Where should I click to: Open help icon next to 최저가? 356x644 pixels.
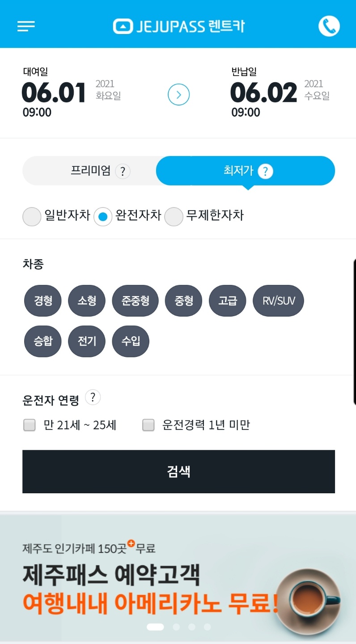(265, 171)
